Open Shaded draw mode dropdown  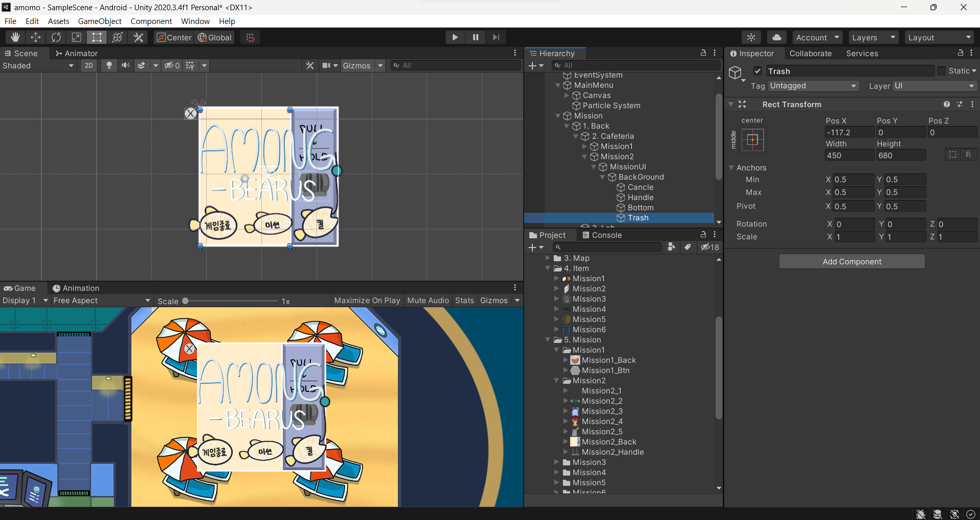tap(38, 65)
